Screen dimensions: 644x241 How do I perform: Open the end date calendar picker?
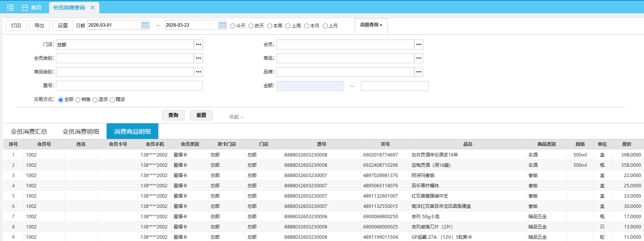(x=222, y=25)
